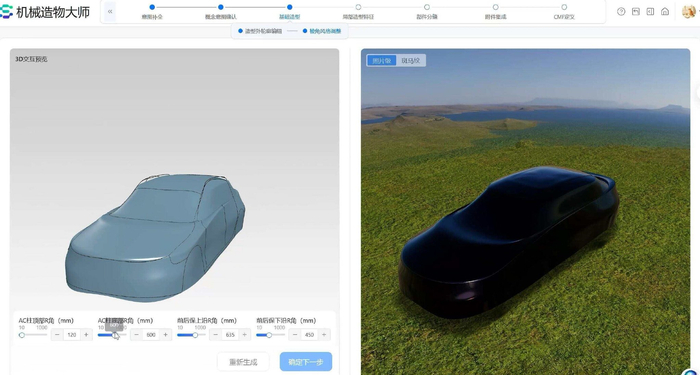Viewport: 700px width, 375px height.
Task: Increase AC柱顶部R角 with plus button
Action: pyautogui.click(x=86, y=334)
